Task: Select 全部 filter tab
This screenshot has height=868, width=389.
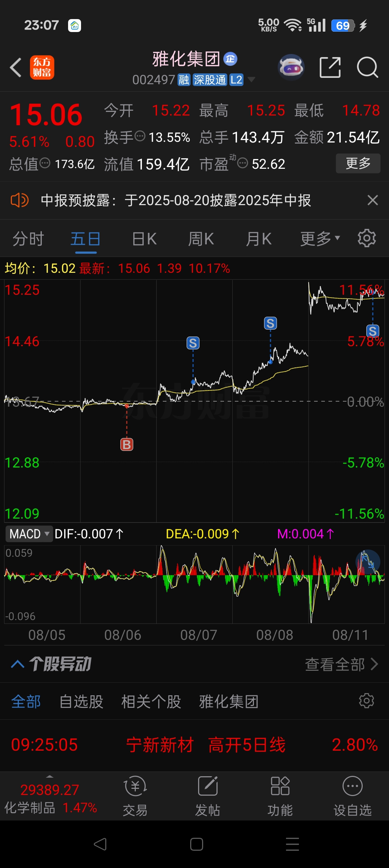Action: [26, 702]
